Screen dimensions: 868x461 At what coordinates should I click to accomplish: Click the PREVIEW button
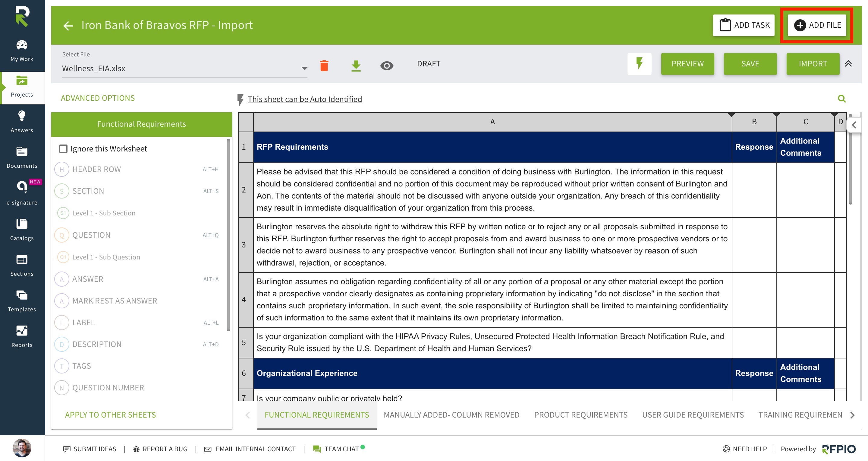688,64
